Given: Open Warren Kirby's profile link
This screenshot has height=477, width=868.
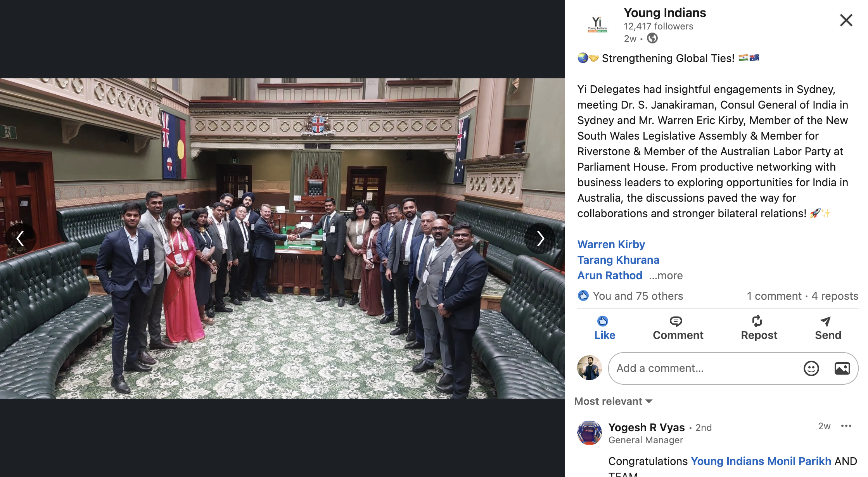Looking at the screenshot, I should [x=611, y=244].
